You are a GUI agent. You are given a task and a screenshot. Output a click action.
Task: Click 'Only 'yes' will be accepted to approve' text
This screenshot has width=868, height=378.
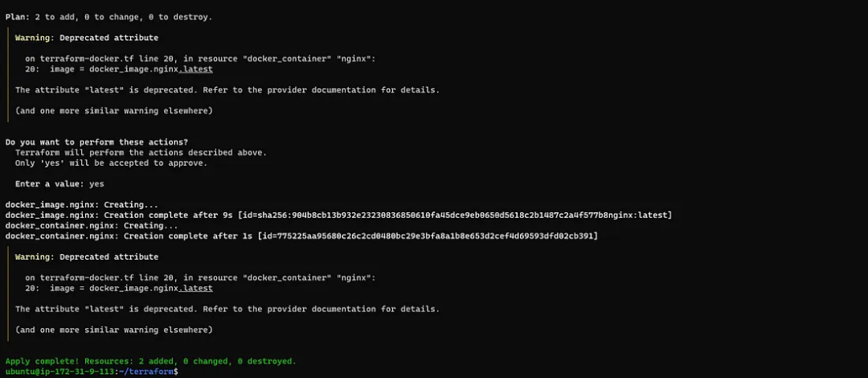coord(111,163)
